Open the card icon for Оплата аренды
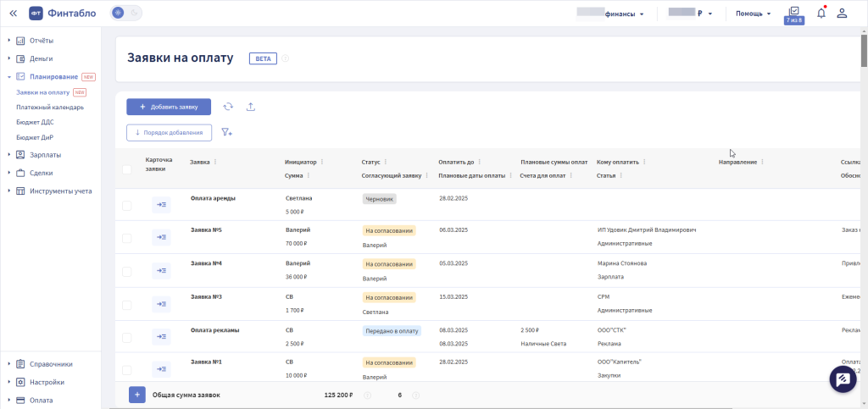 [161, 205]
